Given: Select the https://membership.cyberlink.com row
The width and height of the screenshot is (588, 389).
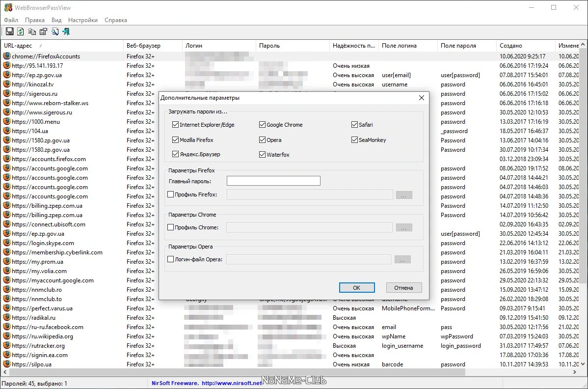Looking at the screenshot, I should coord(290,252).
